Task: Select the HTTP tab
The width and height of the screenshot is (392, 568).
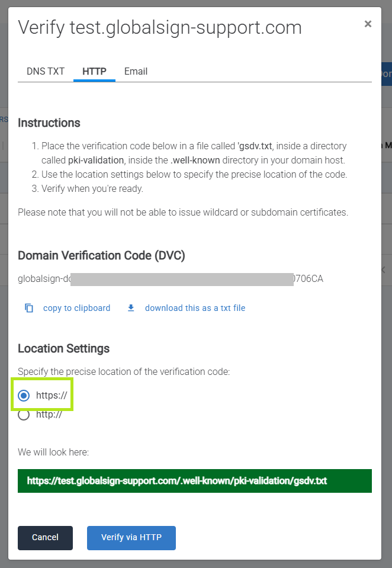Action: tap(94, 71)
